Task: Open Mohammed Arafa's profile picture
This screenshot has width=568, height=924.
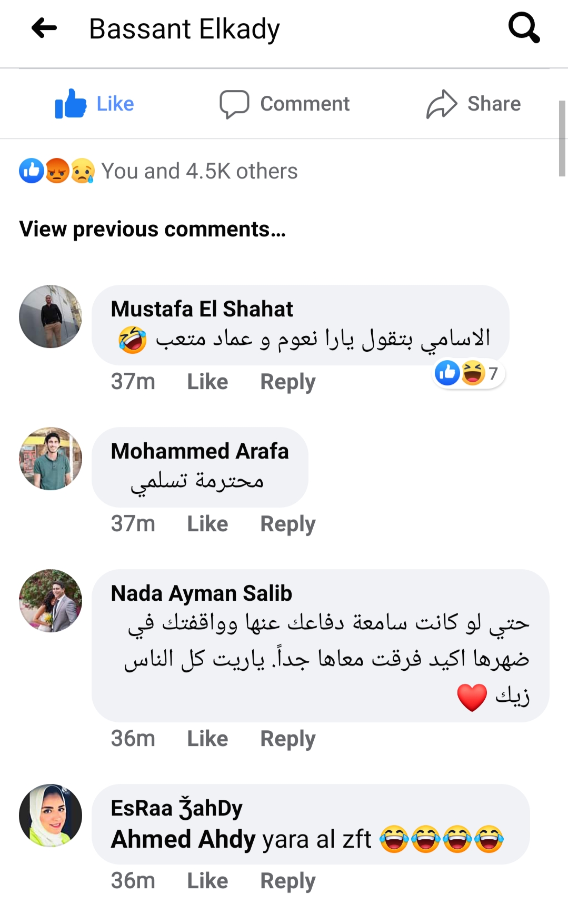Action: pyautogui.click(x=51, y=459)
